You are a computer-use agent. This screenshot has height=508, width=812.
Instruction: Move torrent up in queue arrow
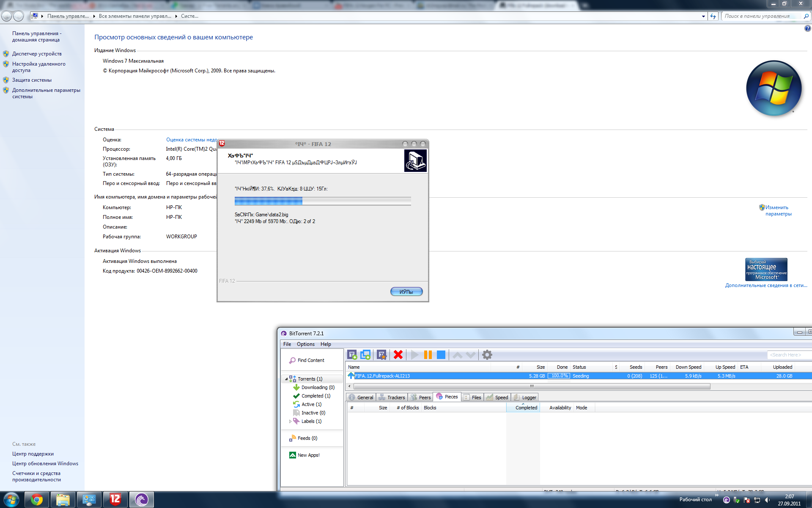coord(457,355)
